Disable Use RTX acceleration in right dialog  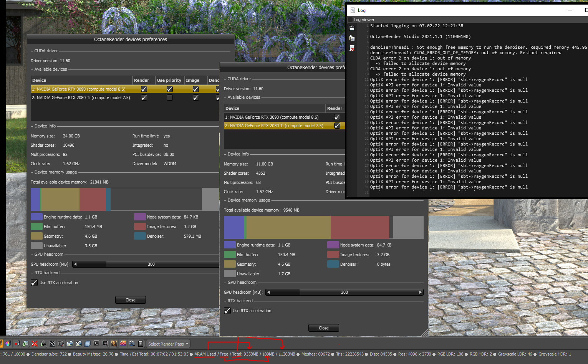tap(227, 311)
